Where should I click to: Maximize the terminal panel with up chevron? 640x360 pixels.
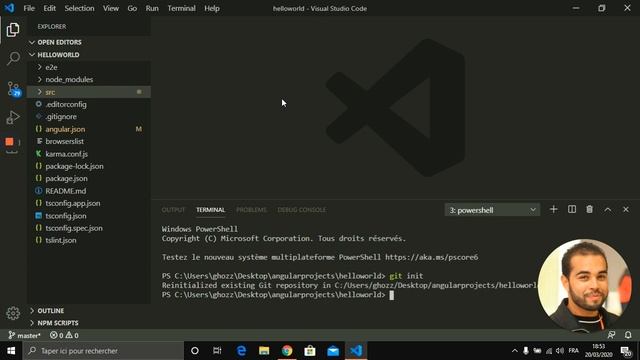coord(608,209)
